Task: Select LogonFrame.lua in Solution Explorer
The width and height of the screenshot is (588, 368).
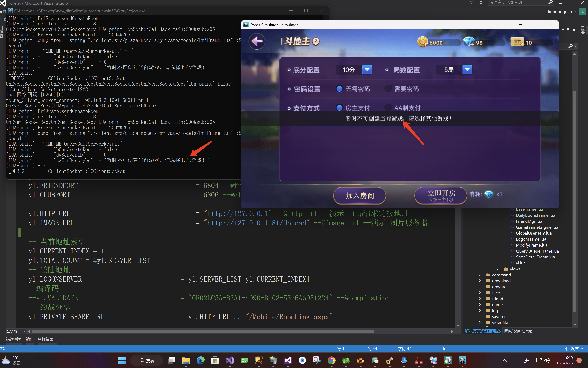Action: click(531, 239)
